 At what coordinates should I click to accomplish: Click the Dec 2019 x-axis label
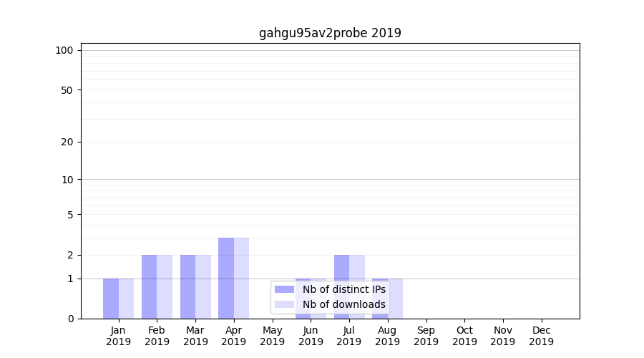[x=541, y=336]
